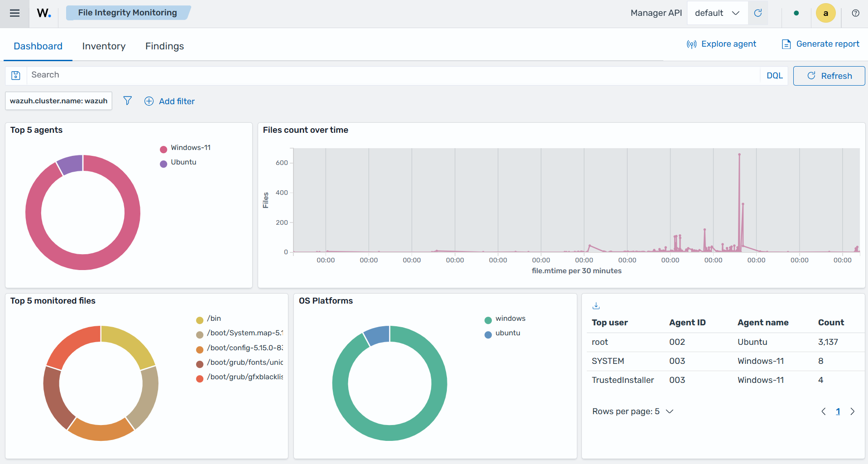
Task: Sort table by Top user column
Action: tap(609, 323)
